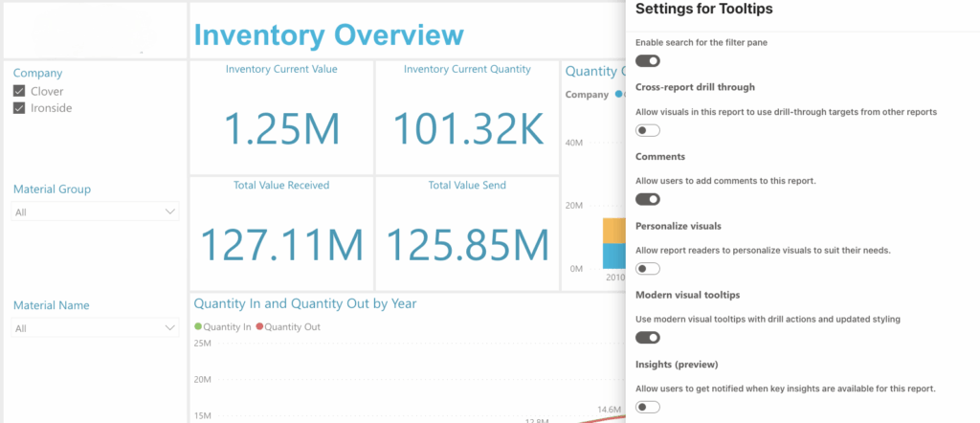Select the Inventory Current Value card
This screenshot has height=423, width=980.
280,117
